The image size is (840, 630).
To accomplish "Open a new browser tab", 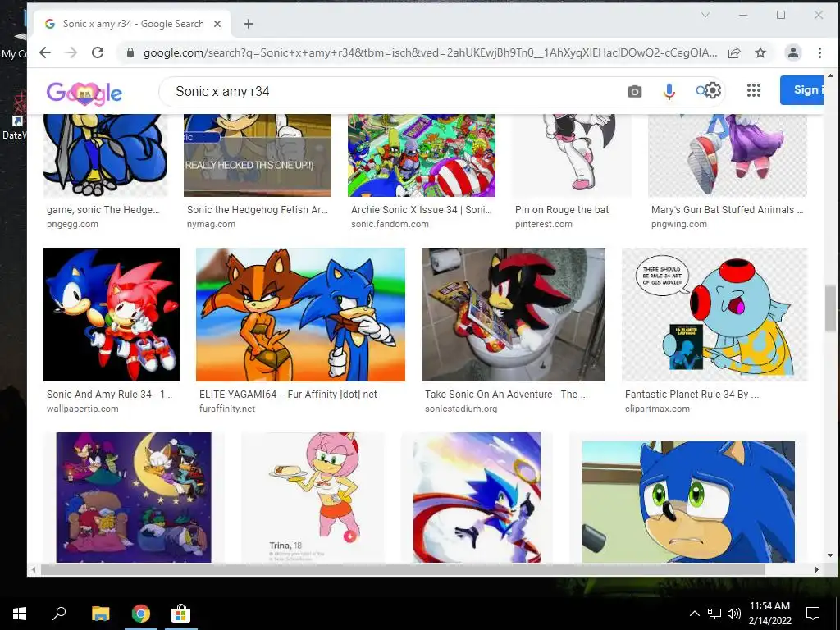I will (248, 24).
